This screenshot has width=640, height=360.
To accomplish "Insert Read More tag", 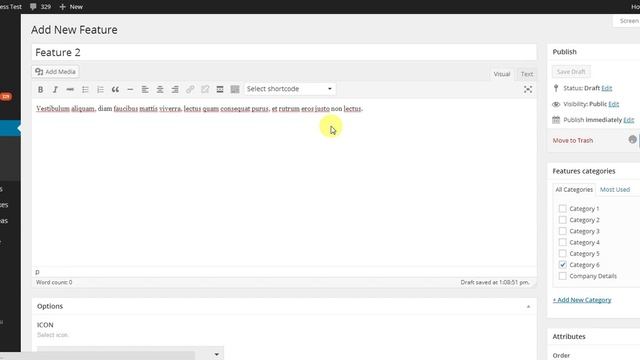I will pyautogui.click(x=220, y=89).
